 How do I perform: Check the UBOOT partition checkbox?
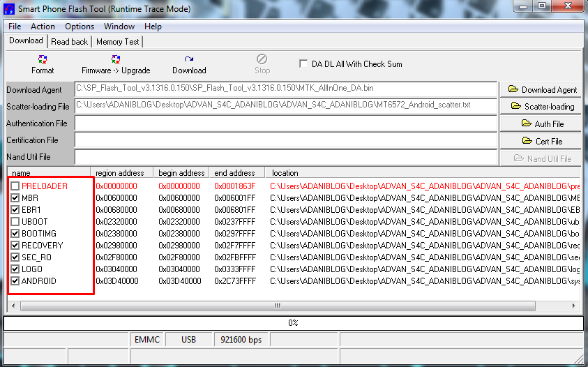point(15,222)
